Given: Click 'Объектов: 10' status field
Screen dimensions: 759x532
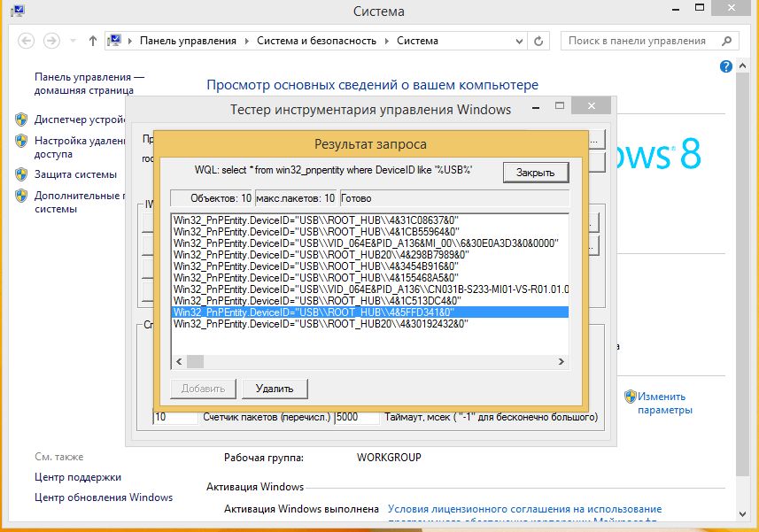Looking at the screenshot, I should coord(212,198).
